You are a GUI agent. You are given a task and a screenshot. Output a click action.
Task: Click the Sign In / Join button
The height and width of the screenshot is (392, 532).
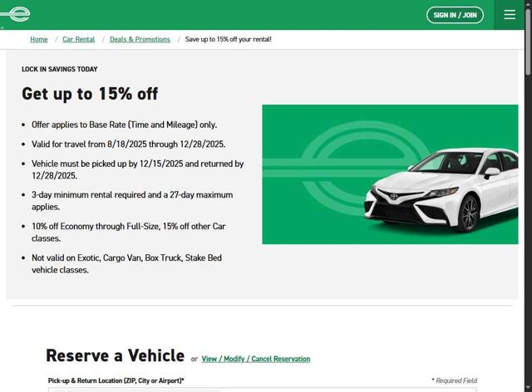(455, 15)
